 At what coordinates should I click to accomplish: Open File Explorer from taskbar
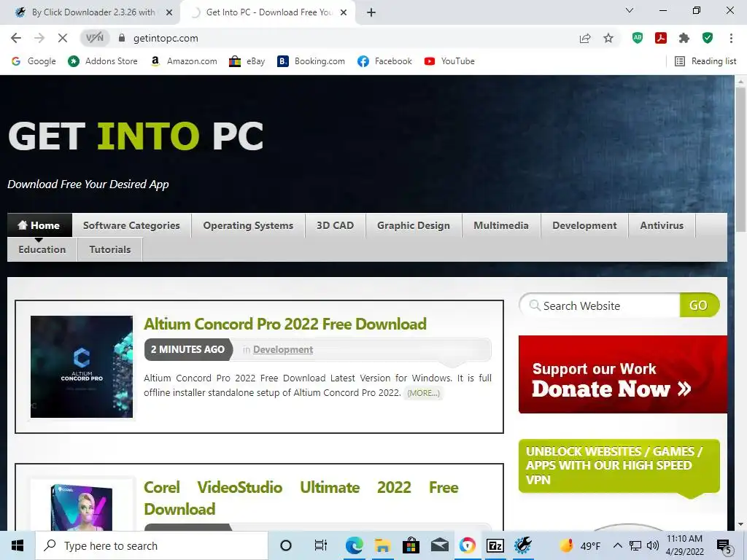coord(382,545)
